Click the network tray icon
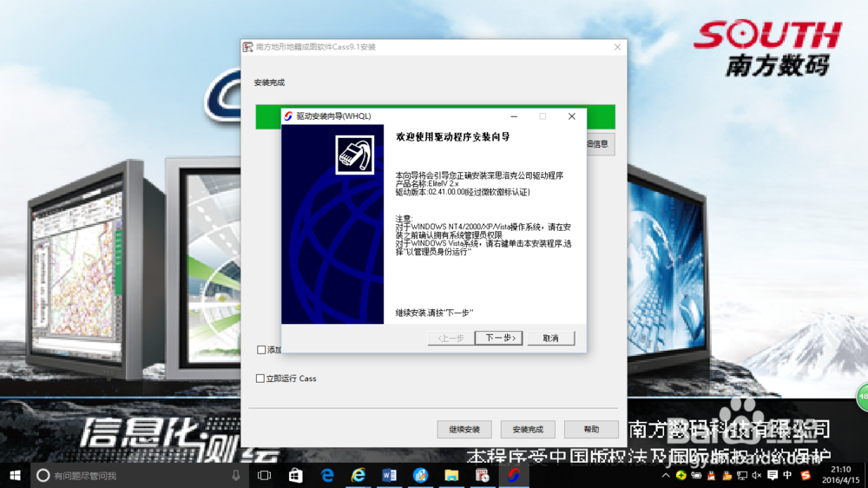868x488 pixels. coord(742,475)
